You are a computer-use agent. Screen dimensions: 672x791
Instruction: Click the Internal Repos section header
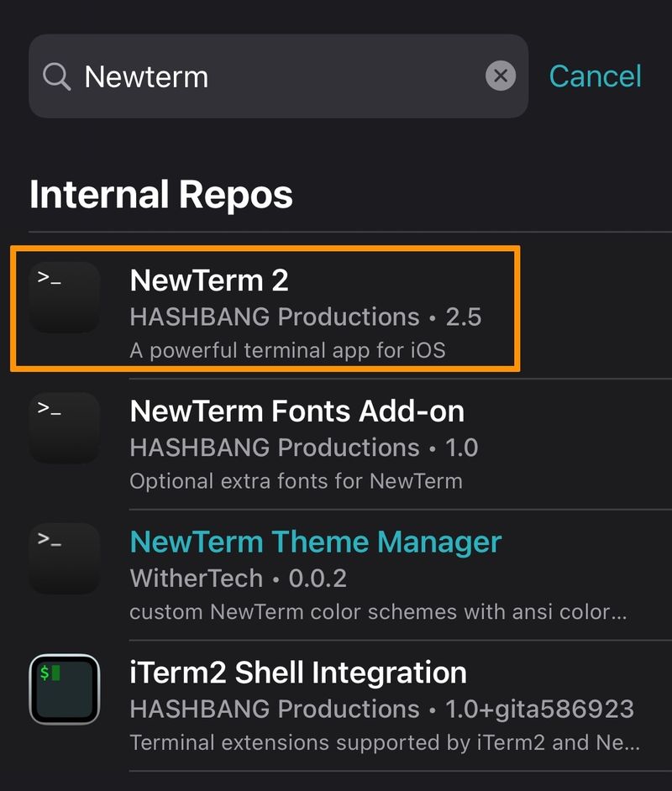pyautogui.click(x=161, y=194)
